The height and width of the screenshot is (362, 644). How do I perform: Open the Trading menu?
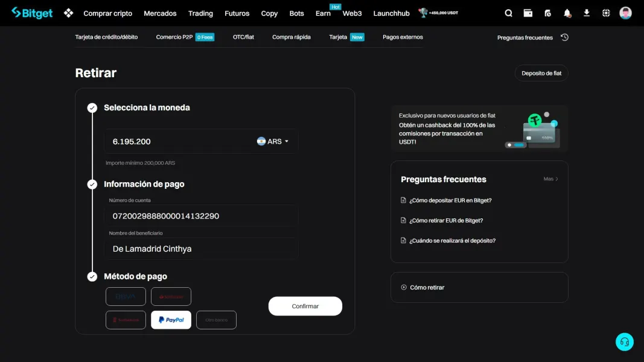click(200, 13)
